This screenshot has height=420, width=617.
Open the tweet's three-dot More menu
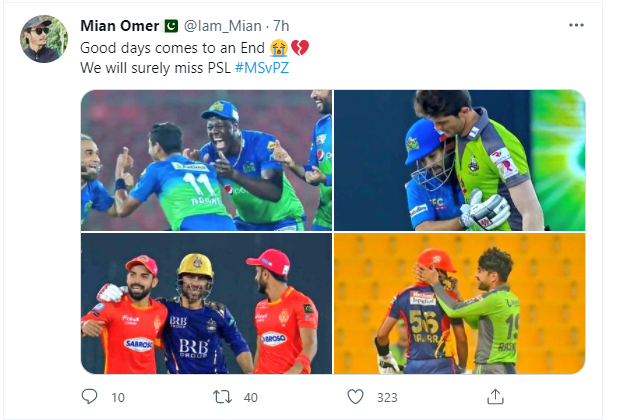point(574,23)
